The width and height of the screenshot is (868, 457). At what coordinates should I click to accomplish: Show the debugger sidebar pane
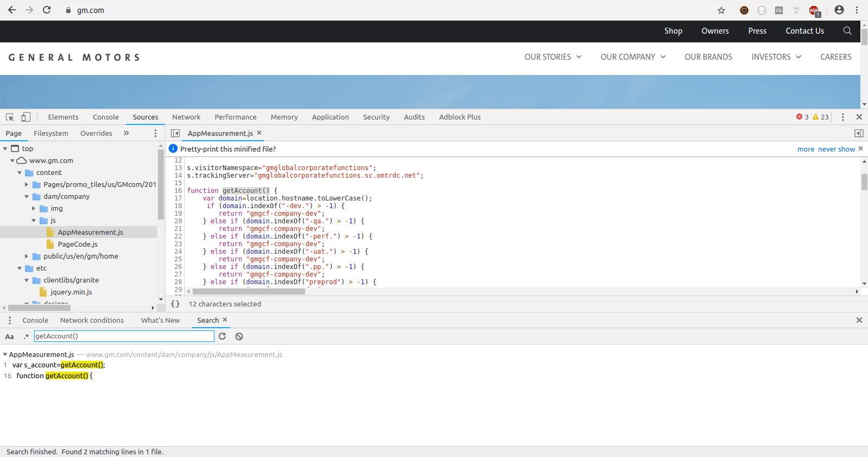pos(859,133)
